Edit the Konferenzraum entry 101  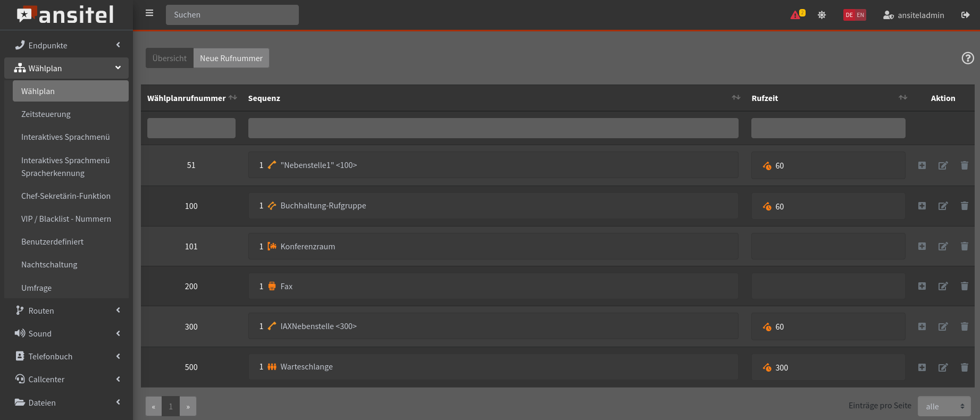943,246
